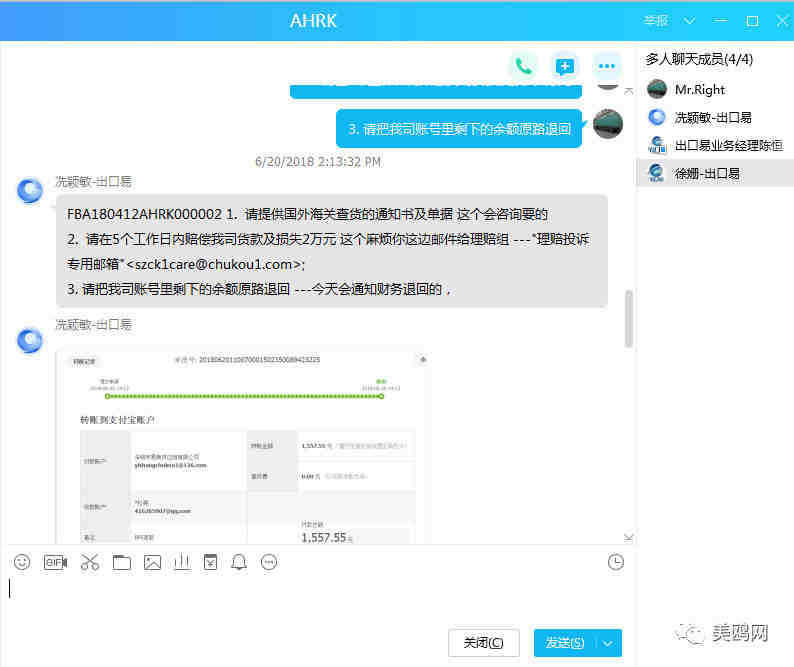Open the transfer receipt image thumbnail
Image resolution: width=794 pixels, height=667 pixels.
pyautogui.click(x=242, y=446)
